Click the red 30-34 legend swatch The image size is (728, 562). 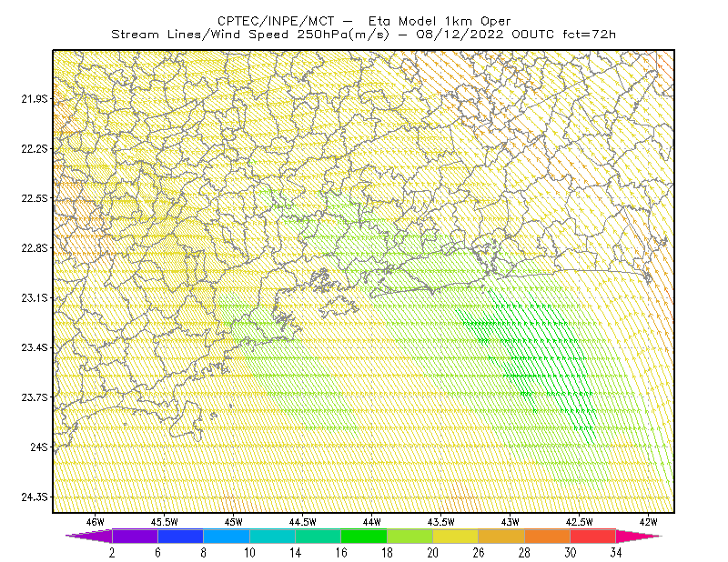coord(593,536)
